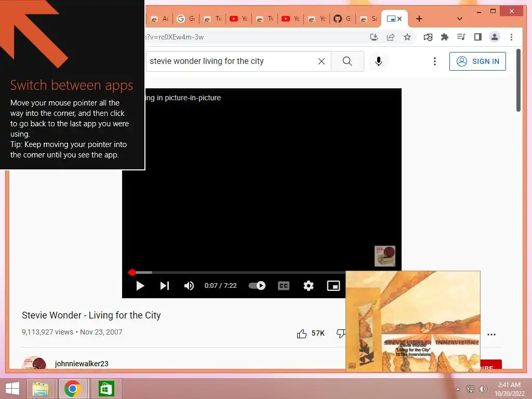Open the video settings gear

click(308, 286)
